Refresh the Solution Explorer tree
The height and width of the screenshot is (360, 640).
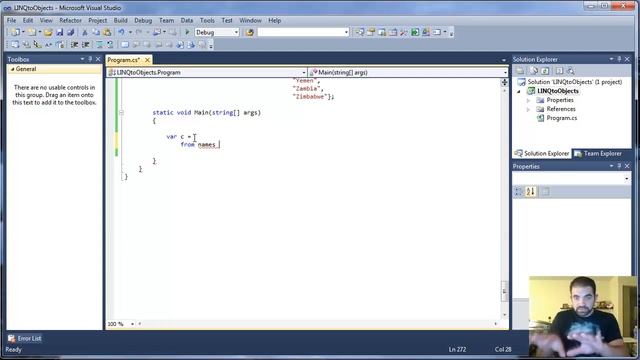click(x=545, y=71)
